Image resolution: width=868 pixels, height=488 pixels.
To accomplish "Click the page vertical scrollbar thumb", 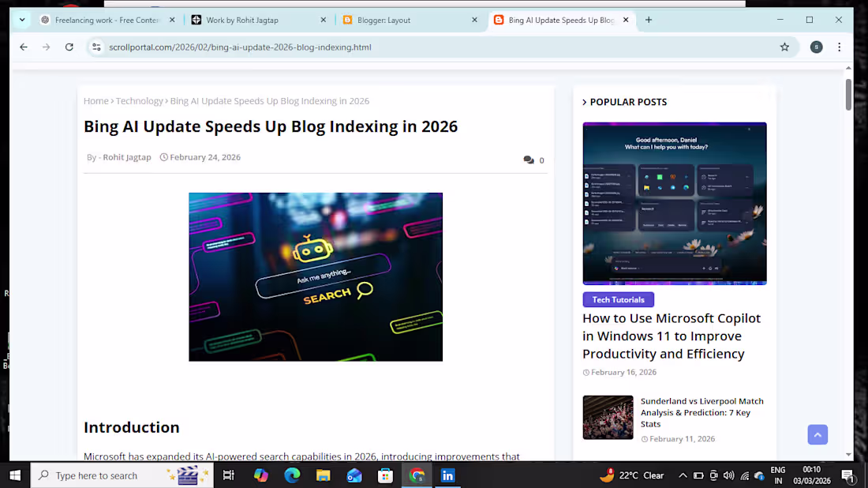I will click(x=848, y=95).
